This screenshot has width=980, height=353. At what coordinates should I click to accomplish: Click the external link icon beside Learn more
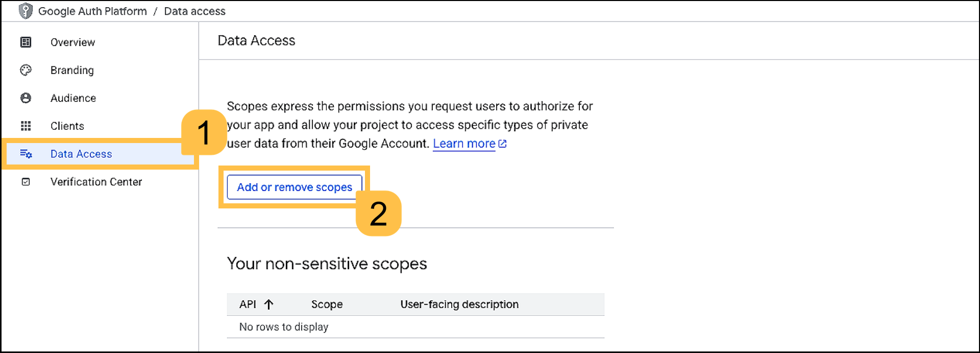coord(503,144)
